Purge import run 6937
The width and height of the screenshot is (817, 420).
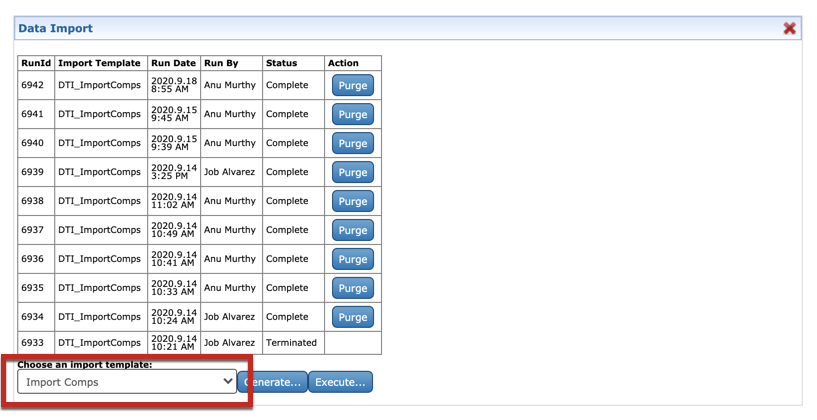352,231
